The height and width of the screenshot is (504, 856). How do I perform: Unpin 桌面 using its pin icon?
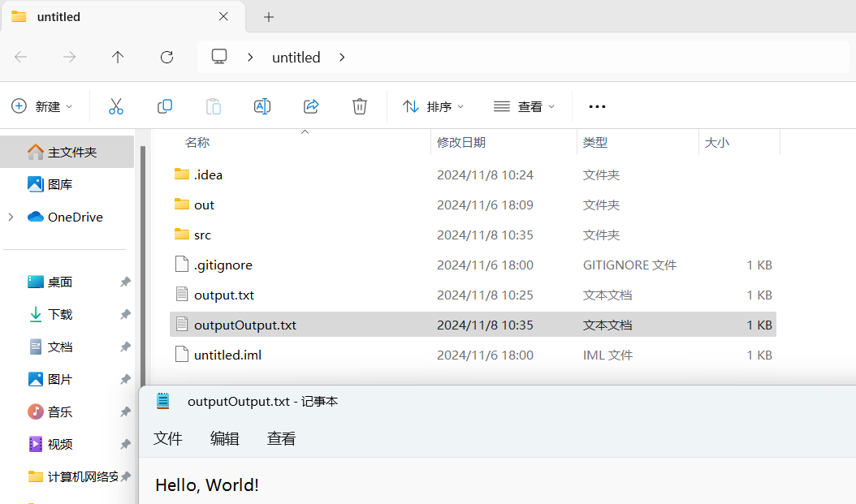126,282
